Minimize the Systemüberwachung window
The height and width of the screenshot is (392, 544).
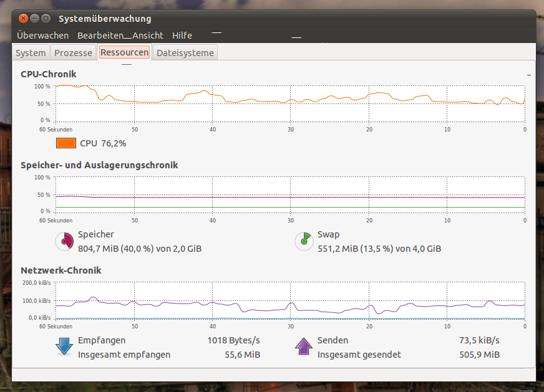34,19
